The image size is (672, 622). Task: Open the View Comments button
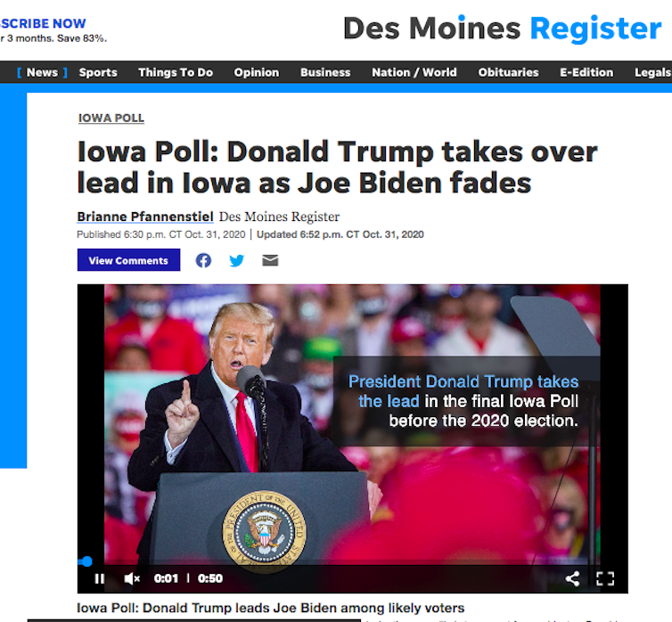point(128,260)
